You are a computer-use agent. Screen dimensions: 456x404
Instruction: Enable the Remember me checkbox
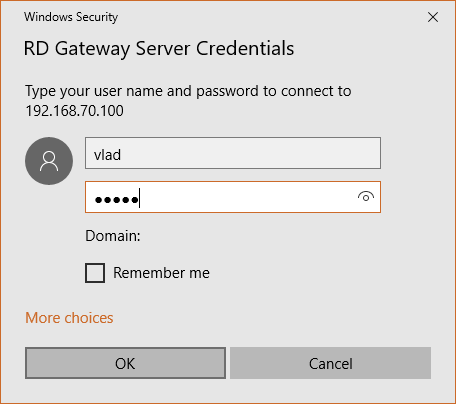(95, 273)
